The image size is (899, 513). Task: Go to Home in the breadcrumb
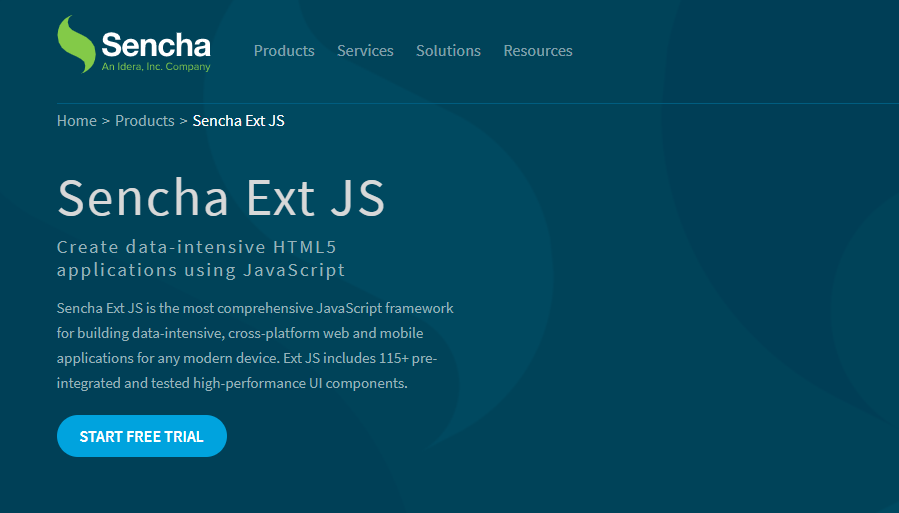(x=77, y=121)
